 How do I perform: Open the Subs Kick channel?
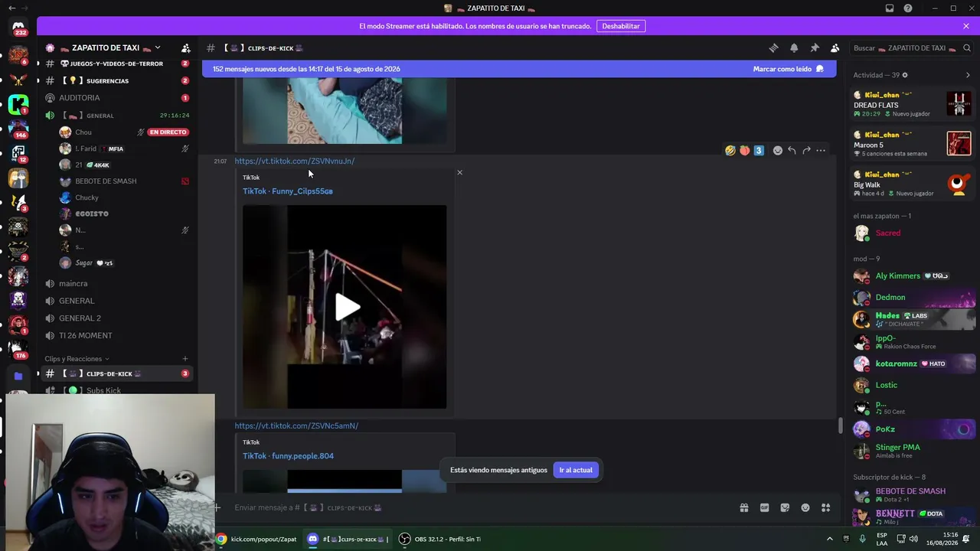coord(116,390)
